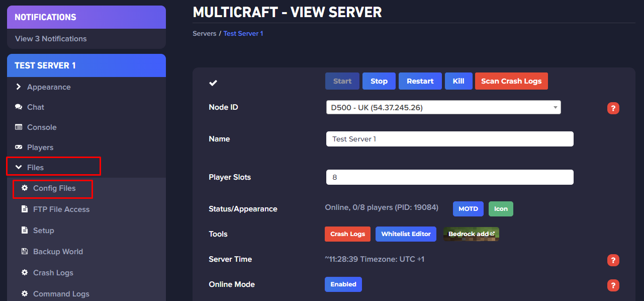Collapse the Files section
The width and height of the screenshot is (644, 301).
tap(35, 168)
